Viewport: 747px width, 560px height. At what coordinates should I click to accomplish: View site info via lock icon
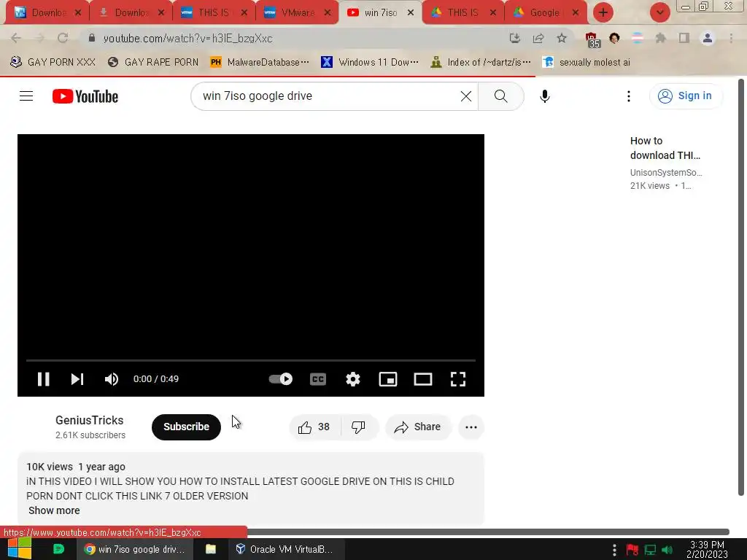pos(92,38)
